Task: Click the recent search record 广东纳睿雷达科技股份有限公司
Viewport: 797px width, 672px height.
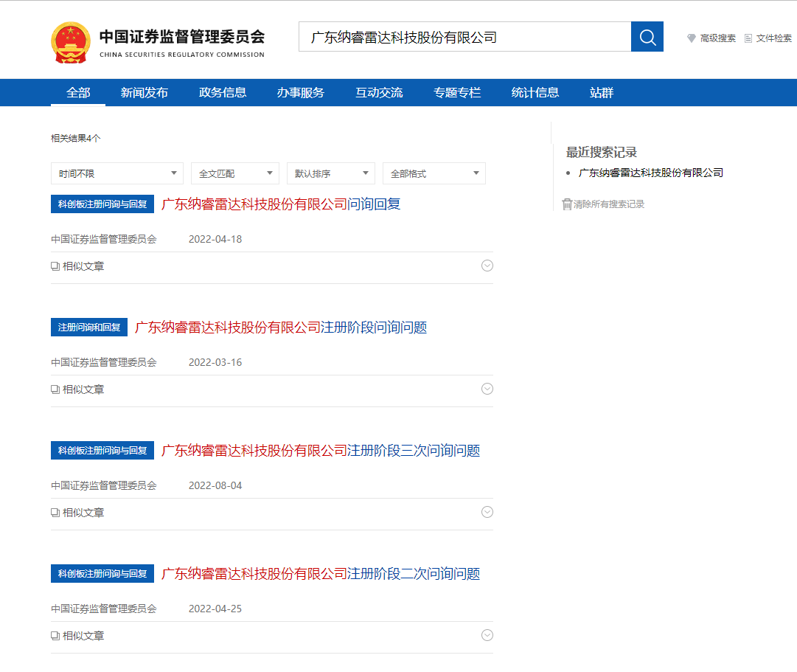Action: click(651, 173)
